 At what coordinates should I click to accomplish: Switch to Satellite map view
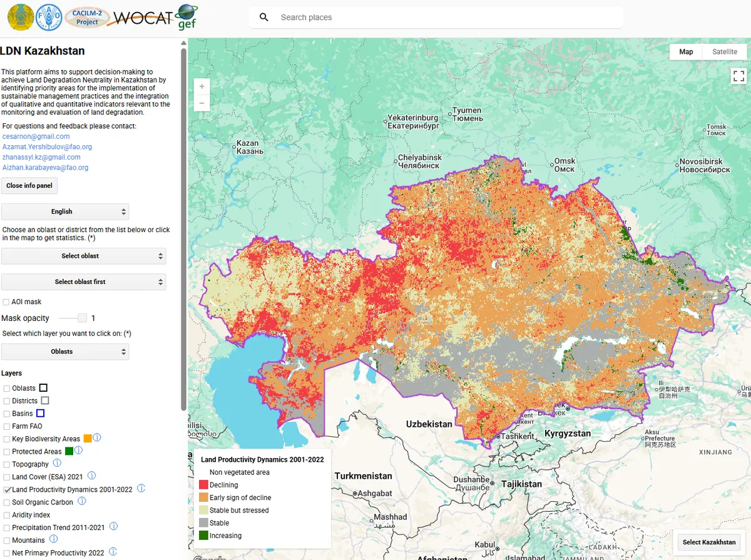point(724,51)
